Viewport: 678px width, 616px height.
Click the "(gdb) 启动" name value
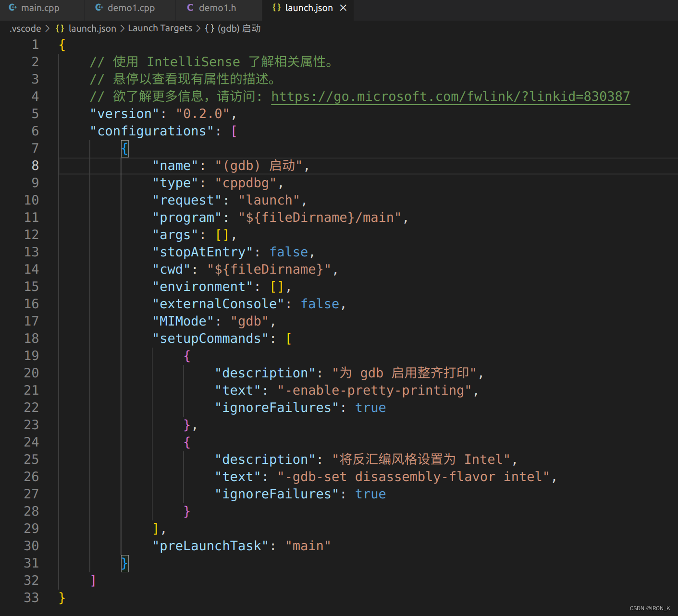259,166
